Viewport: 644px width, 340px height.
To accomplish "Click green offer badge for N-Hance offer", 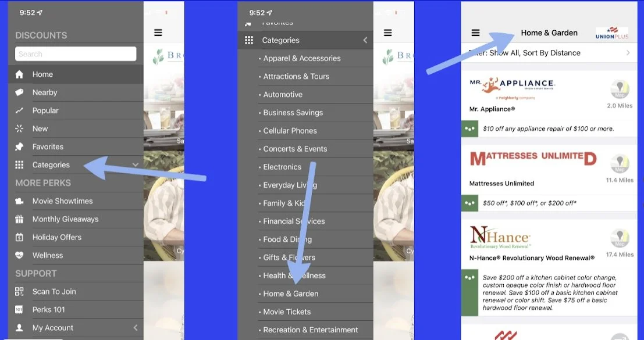I will (x=469, y=292).
